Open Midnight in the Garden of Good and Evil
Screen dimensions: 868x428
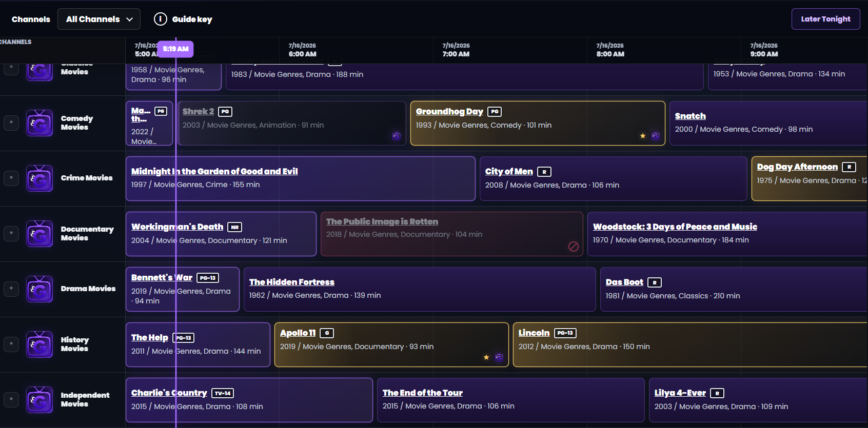(x=214, y=171)
